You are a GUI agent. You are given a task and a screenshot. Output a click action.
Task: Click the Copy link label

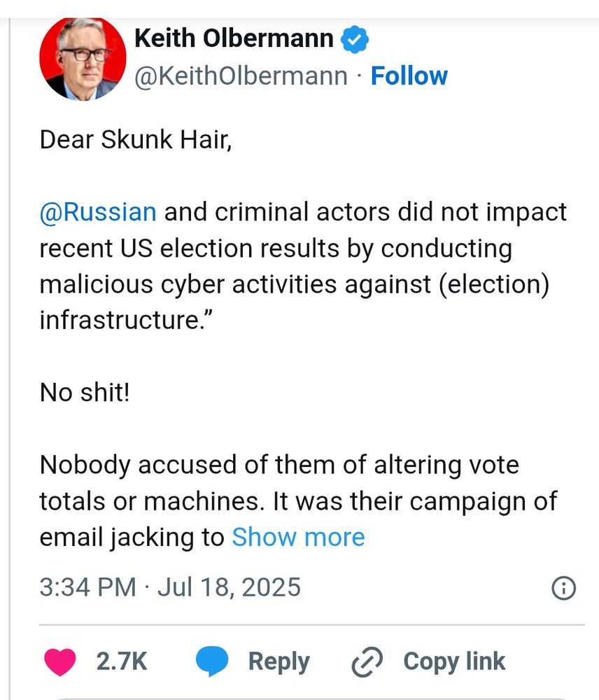pos(453,660)
